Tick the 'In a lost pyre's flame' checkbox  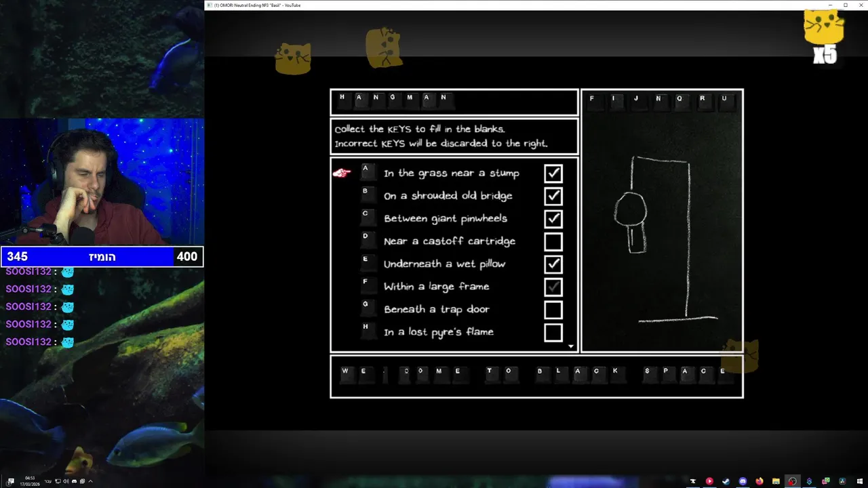pyautogui.click(x=553, y=332)
